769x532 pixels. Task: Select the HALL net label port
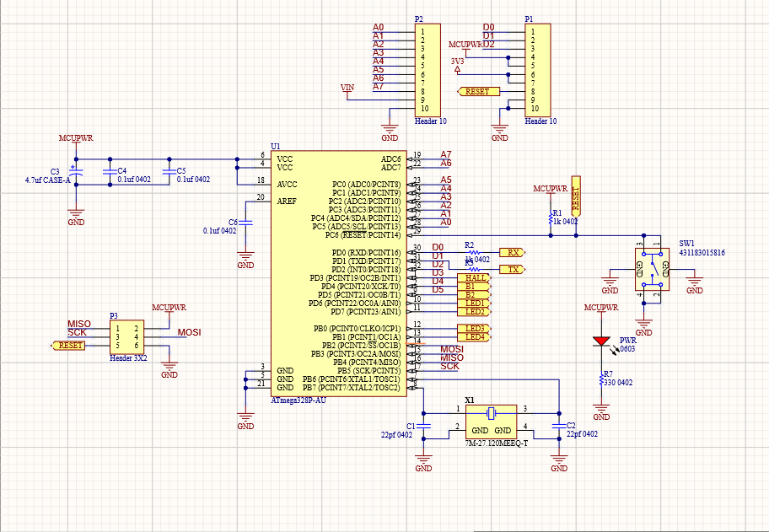pos(475,278)
